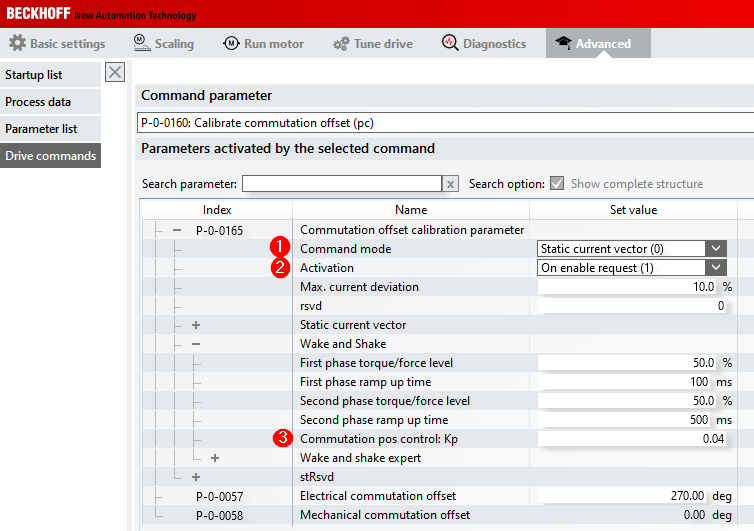
Task: Close the side panel with X icon
Action: pos(115,72)
